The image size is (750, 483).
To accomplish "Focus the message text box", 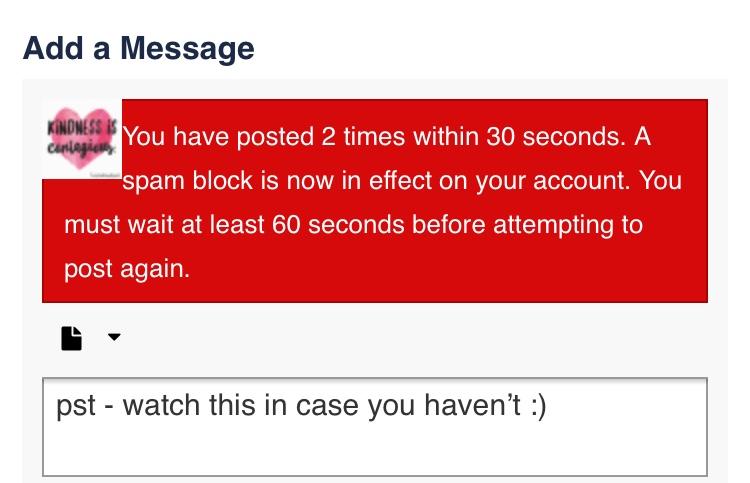I will click(x=375, y=427).
